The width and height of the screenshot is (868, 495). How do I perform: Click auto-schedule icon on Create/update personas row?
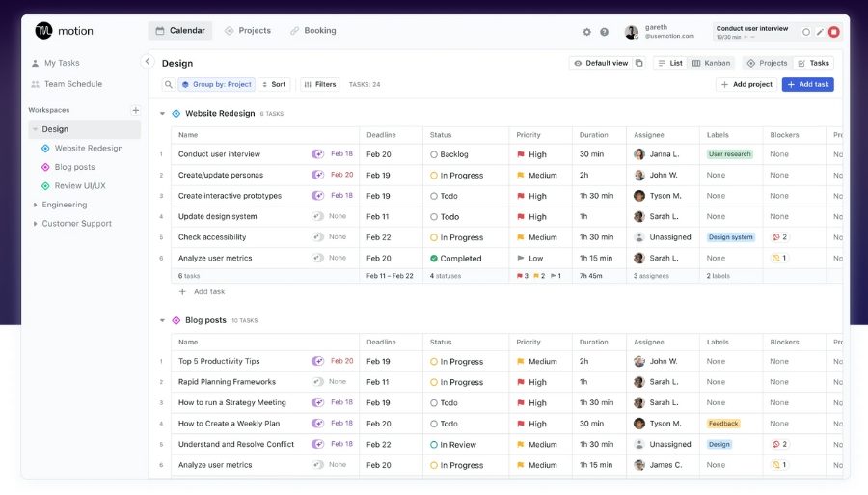coord(317,175)
